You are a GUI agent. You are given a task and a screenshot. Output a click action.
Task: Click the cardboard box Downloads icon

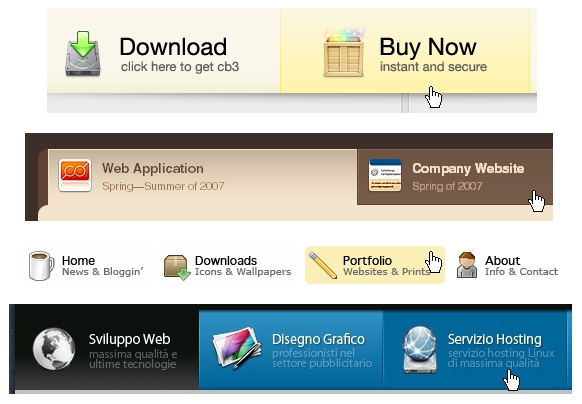[177, 267]
